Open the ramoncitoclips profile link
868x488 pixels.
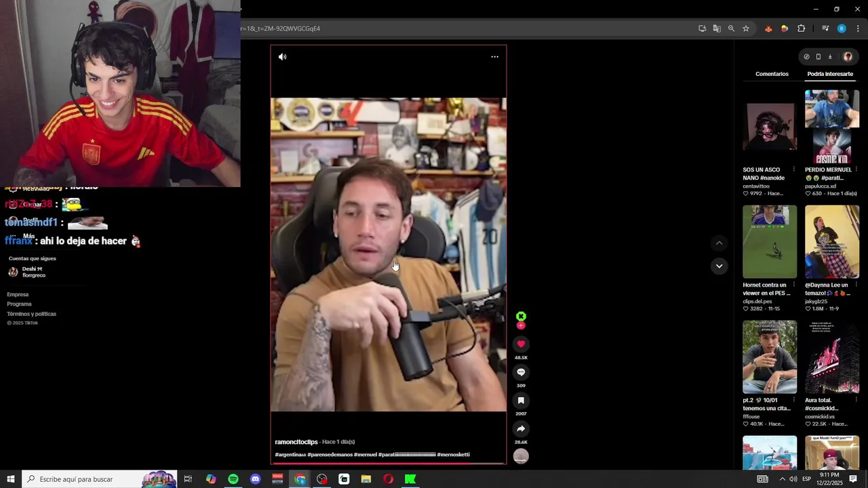click(x=296, y=442)
